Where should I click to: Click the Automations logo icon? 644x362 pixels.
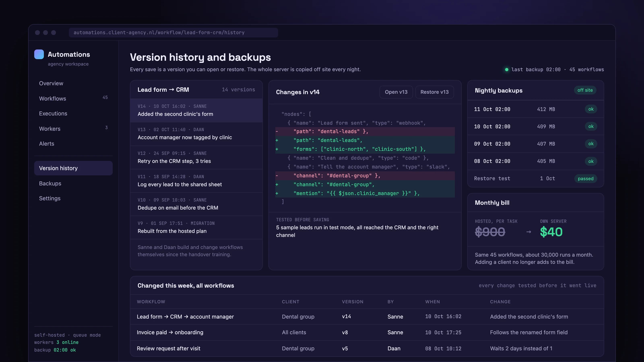point(39,54)
